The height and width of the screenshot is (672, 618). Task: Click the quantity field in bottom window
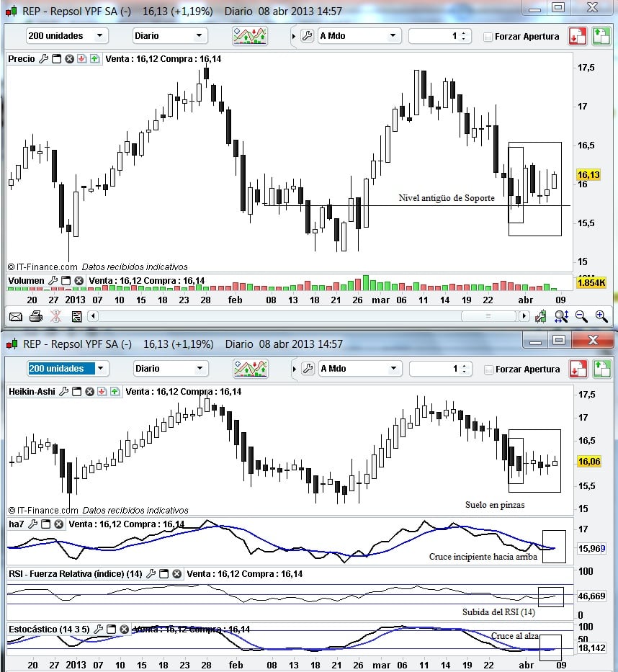click(x=441, y=369)
